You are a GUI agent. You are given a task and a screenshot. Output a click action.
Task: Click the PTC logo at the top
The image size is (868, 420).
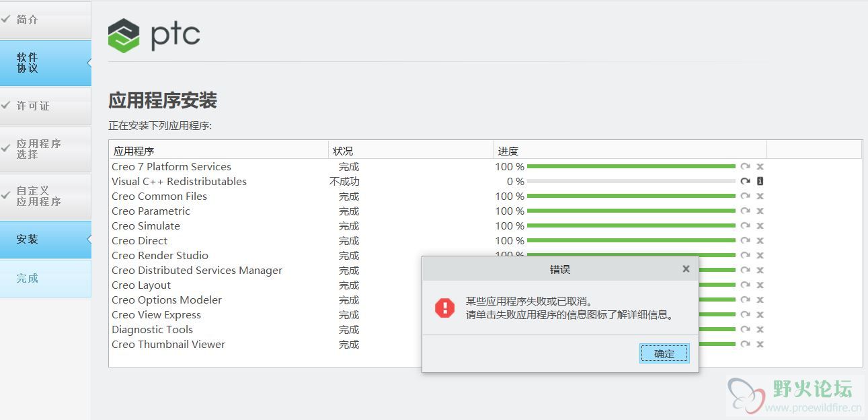[x=154, y=35]
